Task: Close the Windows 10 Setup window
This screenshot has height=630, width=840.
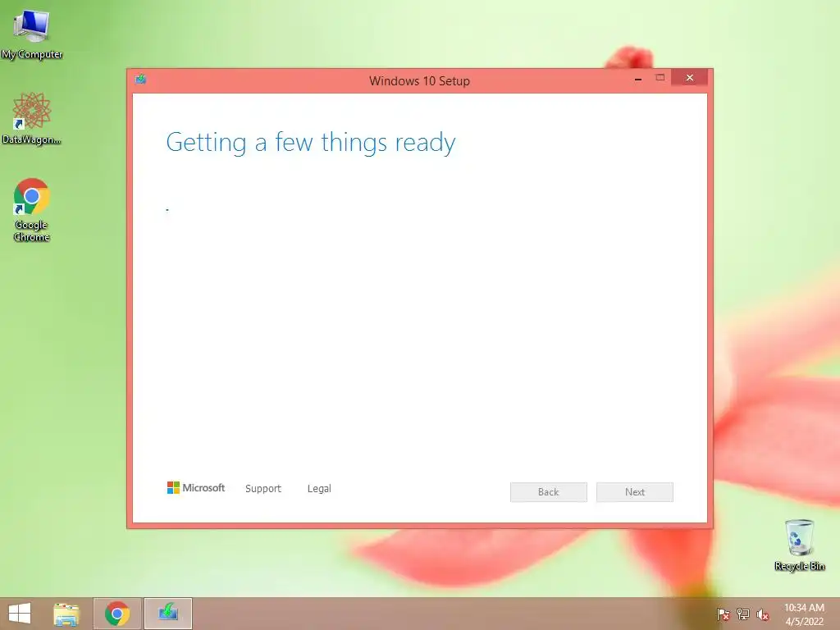Action: tap(689, 78)
